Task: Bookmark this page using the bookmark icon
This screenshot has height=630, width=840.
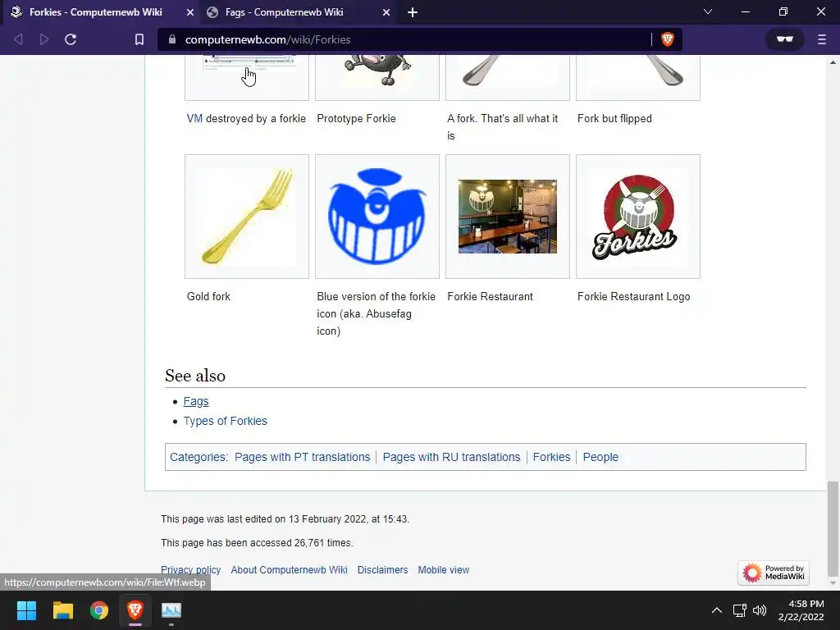Action: [x=139, y=39]
